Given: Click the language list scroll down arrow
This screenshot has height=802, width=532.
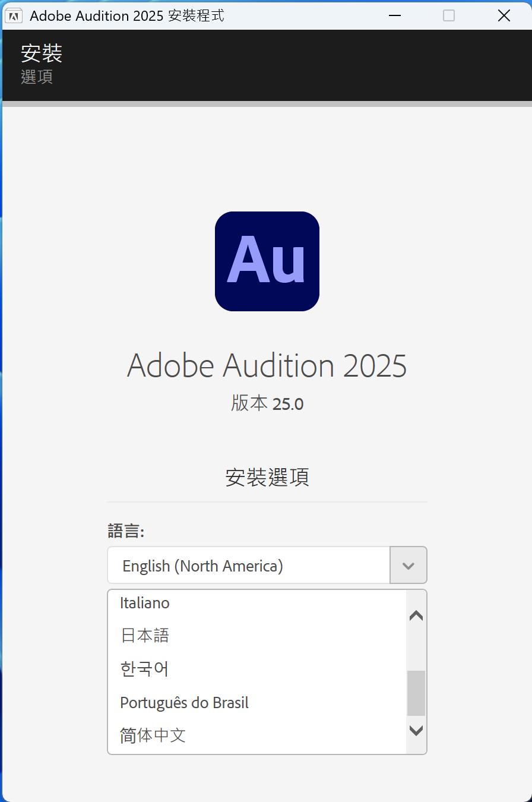Looking at the screenshot, I should 416,730.
